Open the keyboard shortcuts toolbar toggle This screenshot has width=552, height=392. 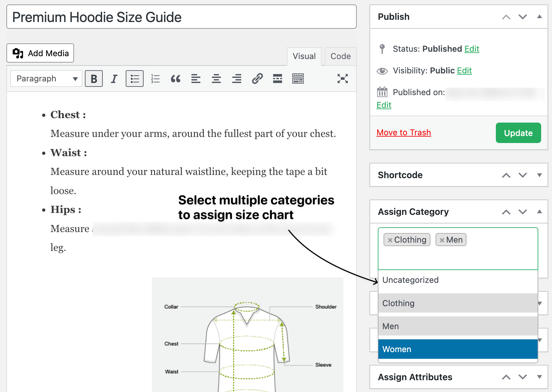pos(298,79)
